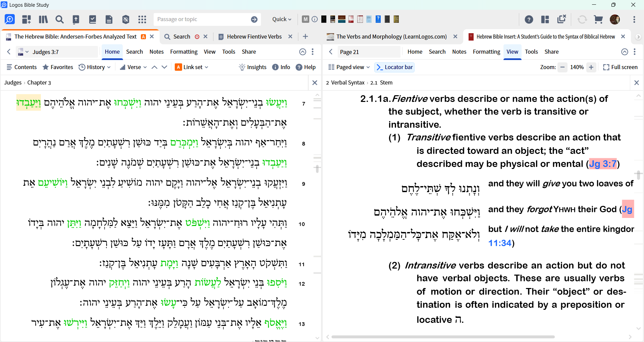The height and width of the screenshot is (342, 644).
Task: Open the shopping cart store icon
Action: tap(598, 19)
